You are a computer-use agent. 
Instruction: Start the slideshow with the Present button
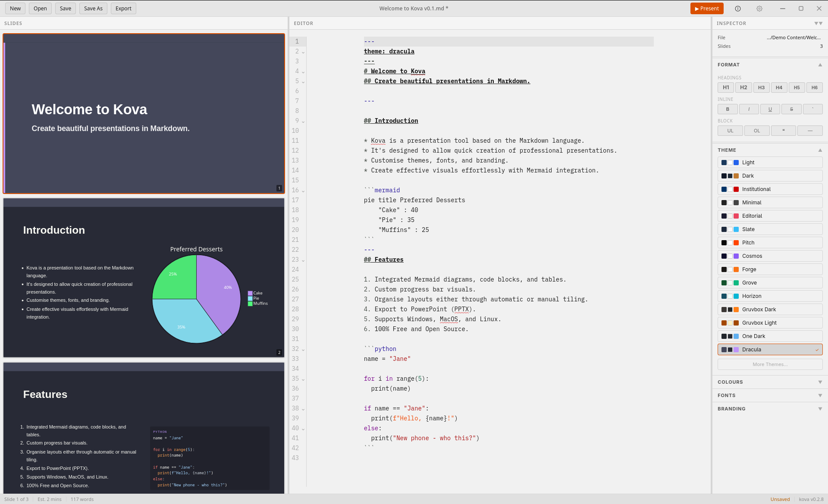pos(707,9)
